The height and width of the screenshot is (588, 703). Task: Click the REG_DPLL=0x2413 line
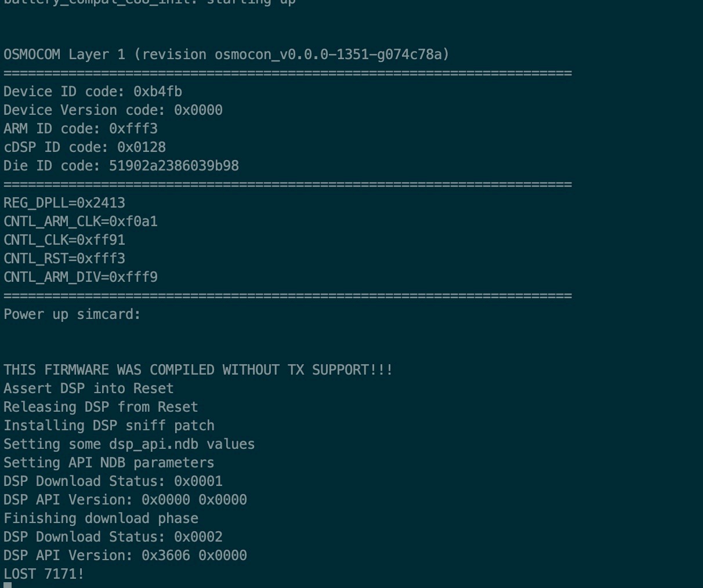click(64, 203)
